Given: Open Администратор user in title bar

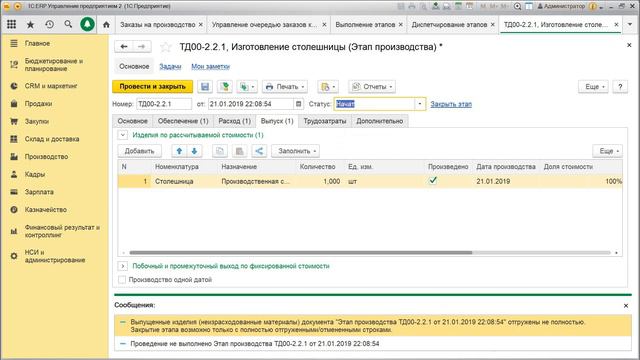Looking at the screenshot, I should 561,6.
